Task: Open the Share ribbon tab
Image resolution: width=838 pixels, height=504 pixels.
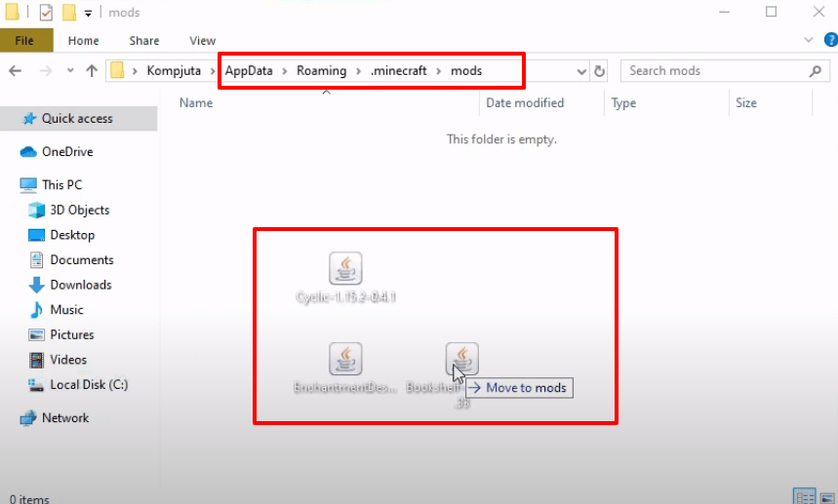Action: (x=144, y=41)
